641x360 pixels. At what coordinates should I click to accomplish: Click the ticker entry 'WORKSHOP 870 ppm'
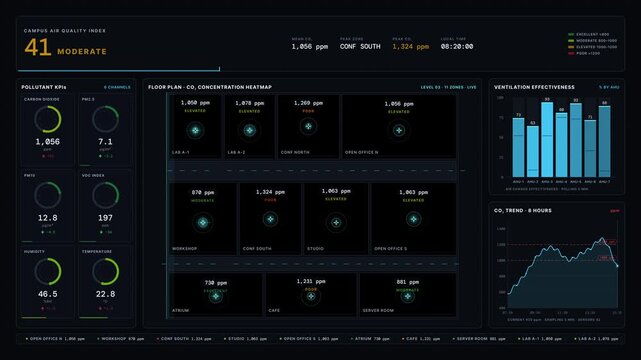[121, 339]
